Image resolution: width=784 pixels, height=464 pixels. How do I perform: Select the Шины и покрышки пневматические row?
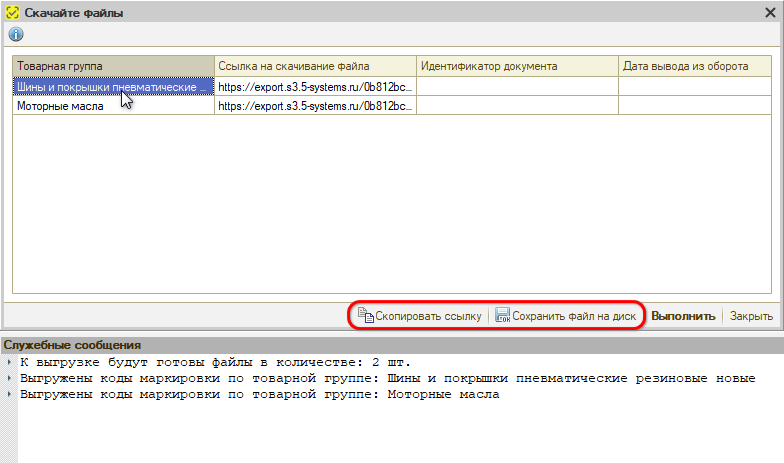pos(113,86)
